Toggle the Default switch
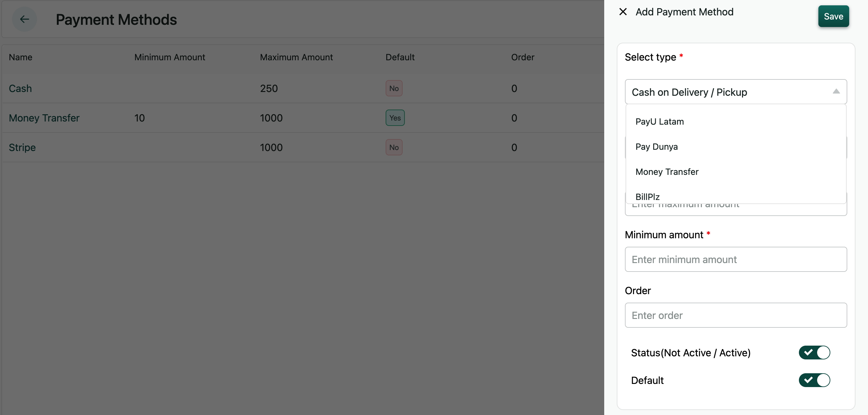 [814, 380]
